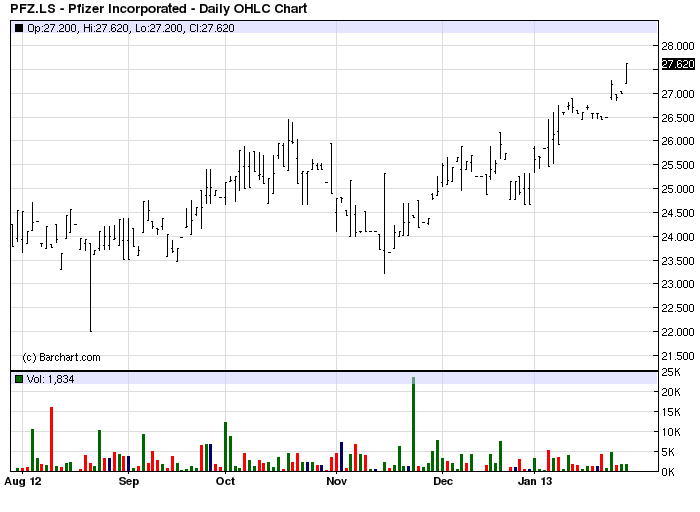This screenshot has height=512, width=700.
Task: Click the 24.500 price axis label
Action: click(678, 213)
